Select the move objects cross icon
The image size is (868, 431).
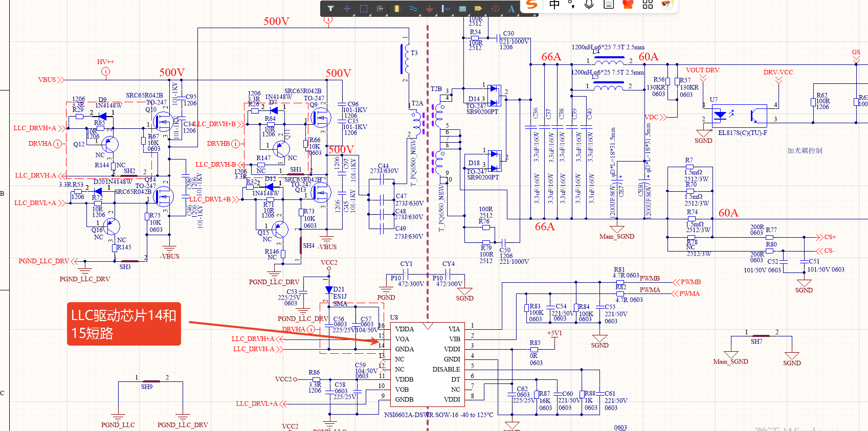(x=347, y=8)
